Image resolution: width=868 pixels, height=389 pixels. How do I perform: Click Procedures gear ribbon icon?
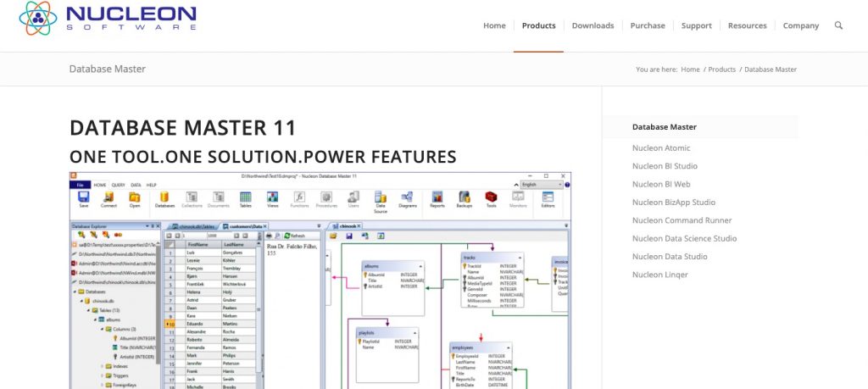(326, 200)
